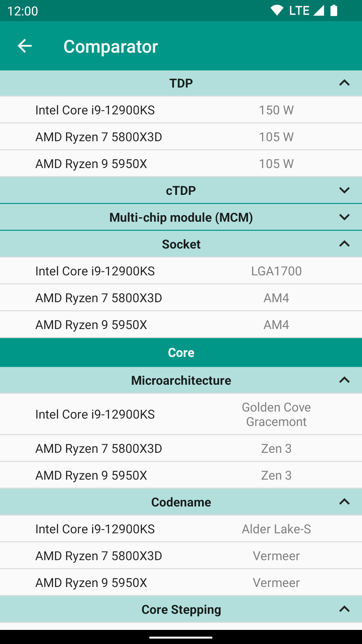Tap the LTE signal strength icon
Viewport: 362px width, 644px height.
coord(319,10)
